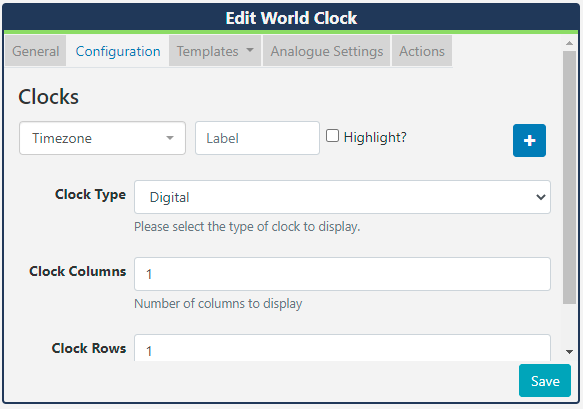Click the scrollbar down arrow
Viewport: 583px width, 409px height.
[x=569, y=351]
